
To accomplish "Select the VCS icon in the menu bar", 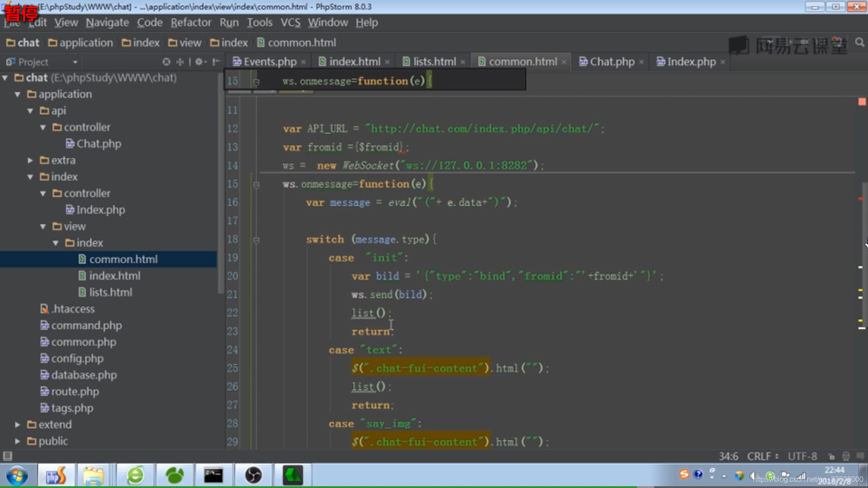I will point(290,23).
